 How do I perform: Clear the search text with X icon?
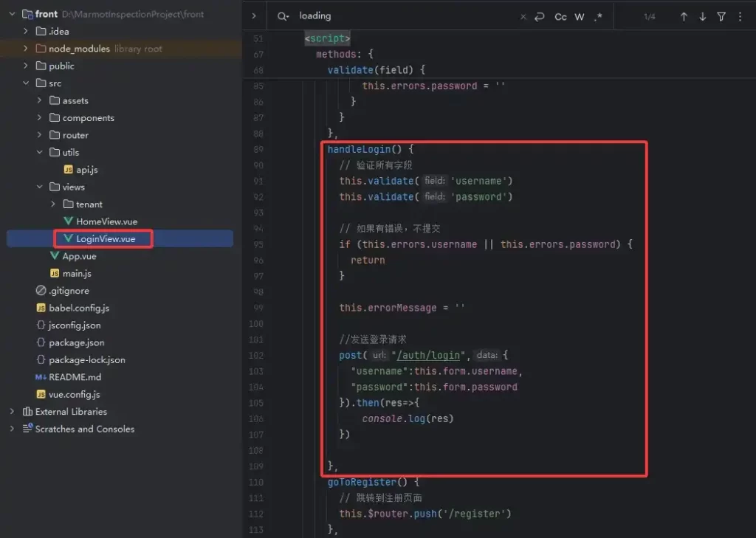pos(523,16)
